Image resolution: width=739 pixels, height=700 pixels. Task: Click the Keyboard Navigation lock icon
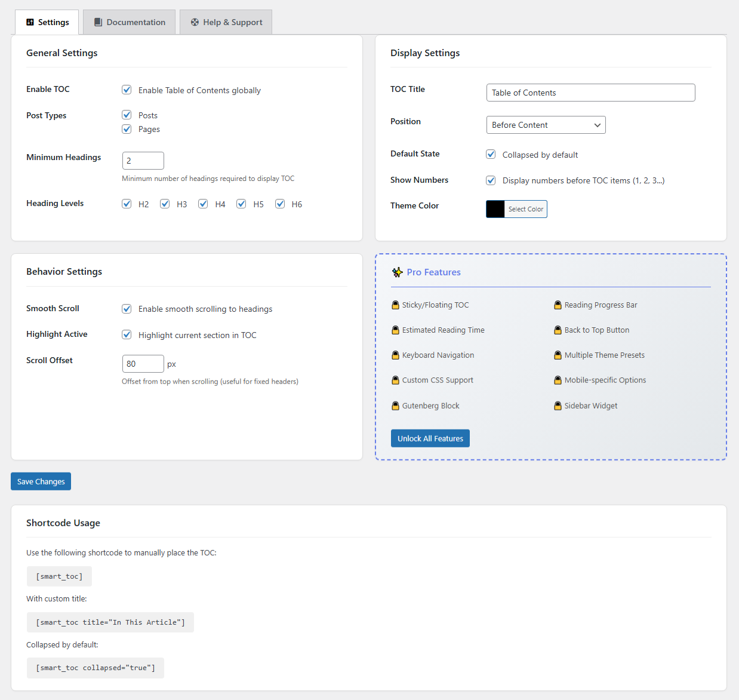tap(395, 355)
